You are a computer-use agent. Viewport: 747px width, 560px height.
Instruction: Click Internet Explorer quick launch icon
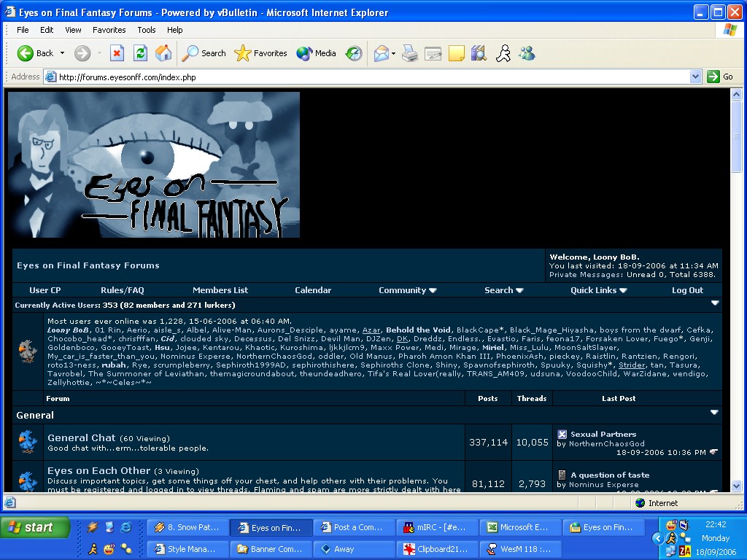[x=126, y=526]
